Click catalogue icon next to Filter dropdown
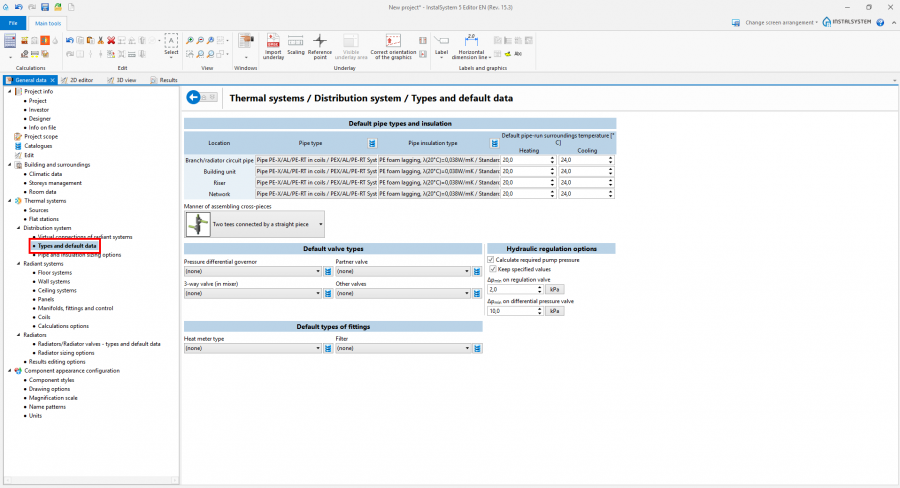This screenshot has height=488, width=900. pos(478,348)
